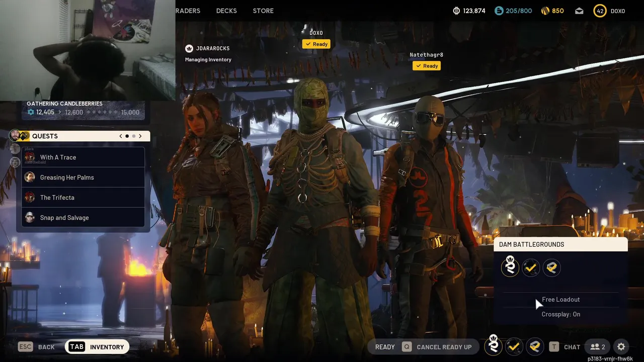Click the coin currency icon beside 123,874
Image resolution: width=644 pixels, height=362 pixels.
[x=457, y=11]
